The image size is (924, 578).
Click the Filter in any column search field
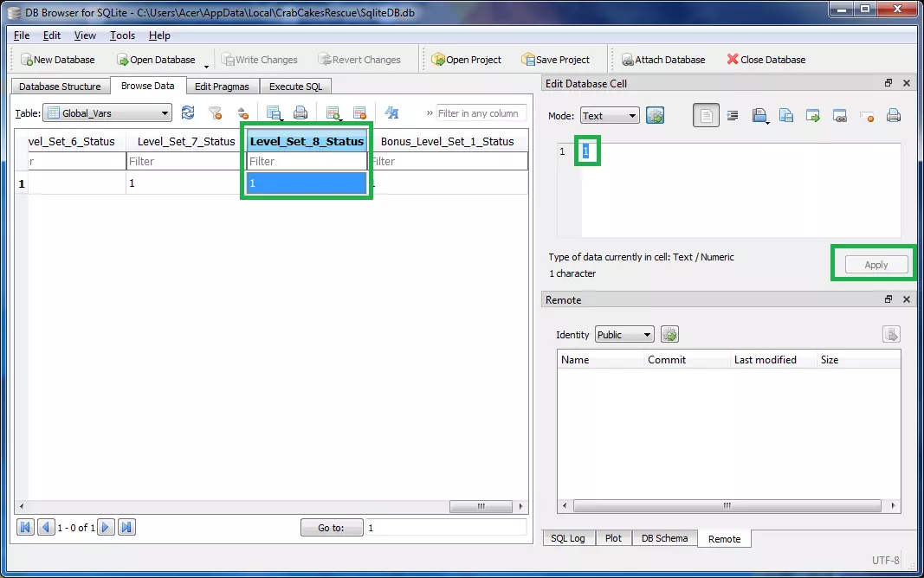tap(481, 113)
